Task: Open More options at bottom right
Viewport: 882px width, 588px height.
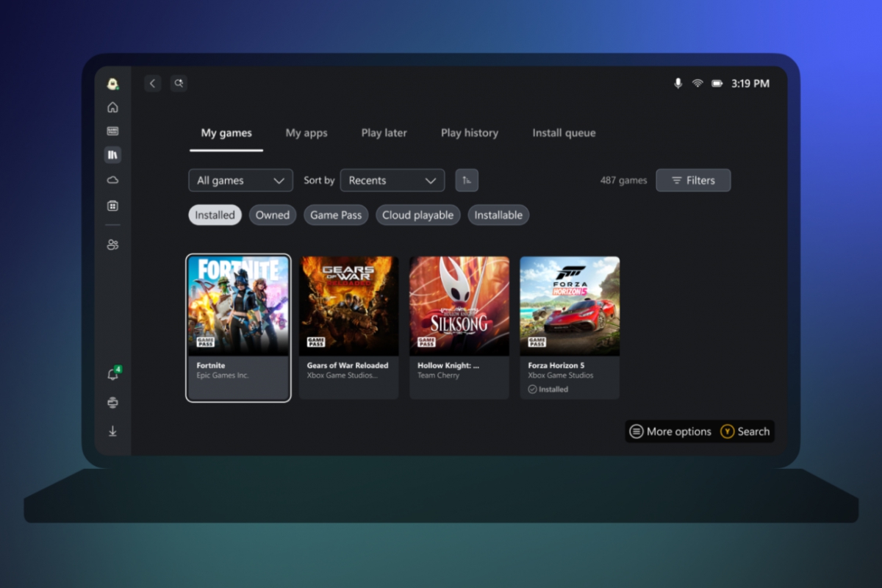Action: (x=670, y=431)
